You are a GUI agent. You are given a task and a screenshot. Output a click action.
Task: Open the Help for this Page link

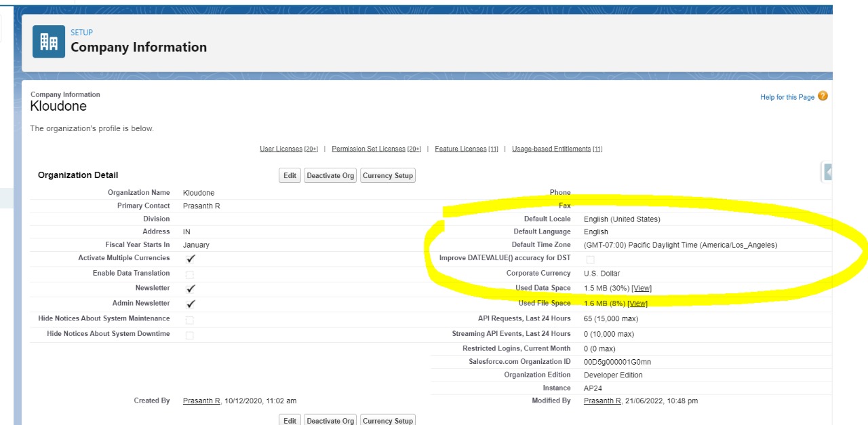tap(787, 97)
